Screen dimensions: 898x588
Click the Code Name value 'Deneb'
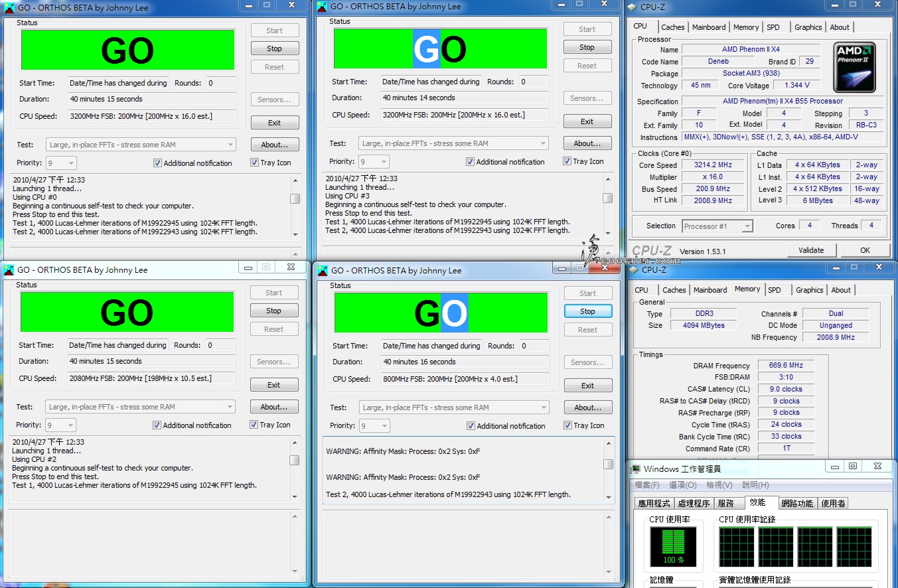(x=717, y=62)
